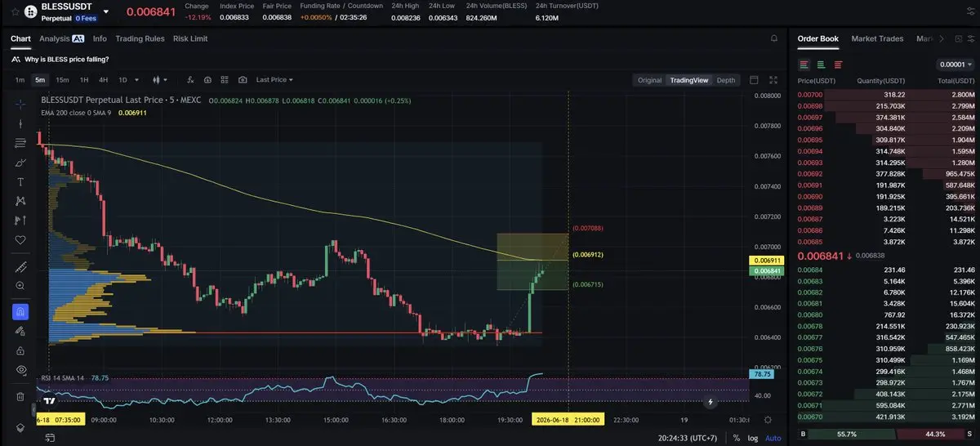Open the Info tab

tap(100, 38)
